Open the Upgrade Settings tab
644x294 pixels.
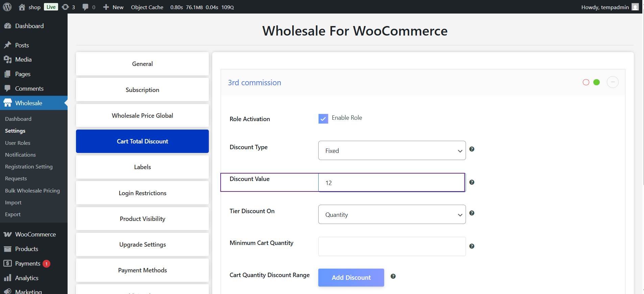142,245
